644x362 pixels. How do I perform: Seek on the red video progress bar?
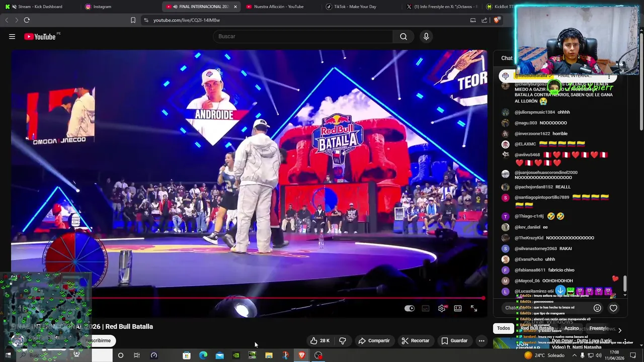tap(248, 298)
